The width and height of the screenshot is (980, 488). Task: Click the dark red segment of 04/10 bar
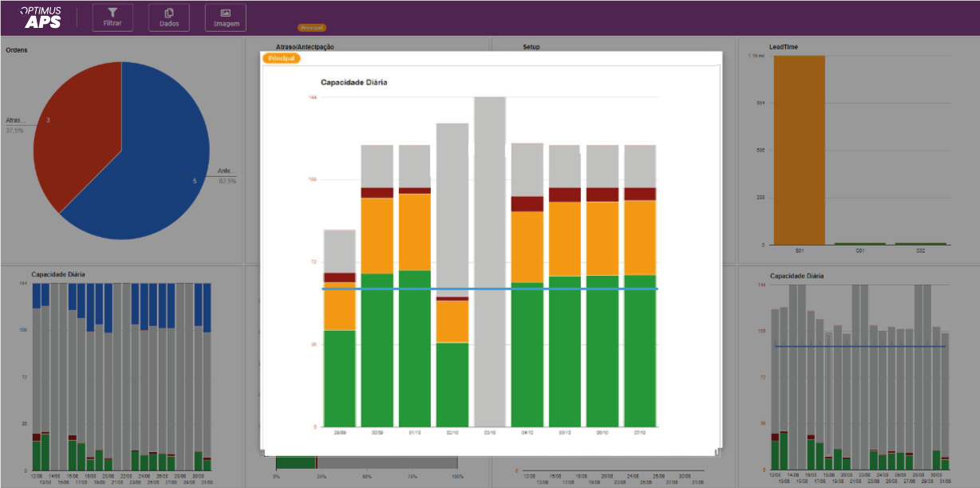[x=527, y=203]
